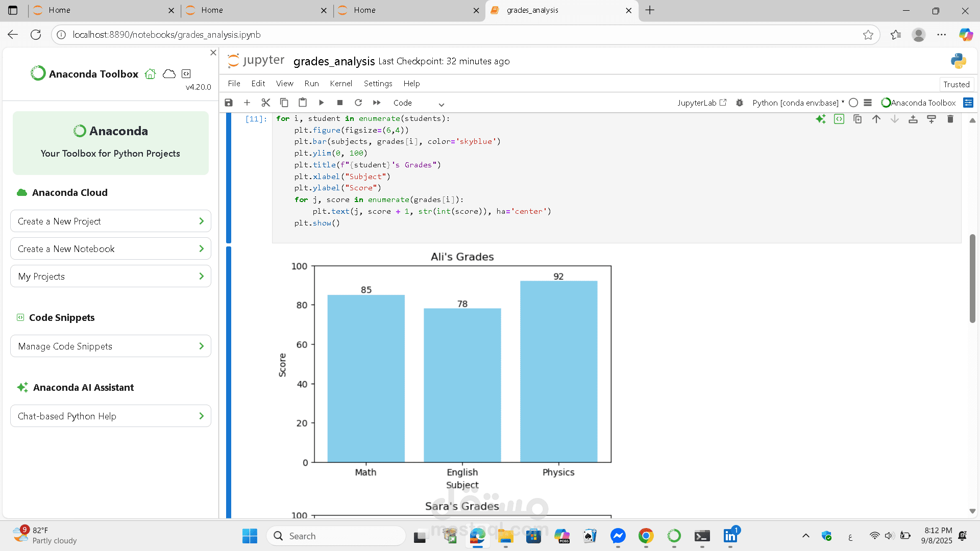Image resolution: width=980 pixels, height=551 pixels.
Task: Open the File menu
Action: (x=234, y=83)
